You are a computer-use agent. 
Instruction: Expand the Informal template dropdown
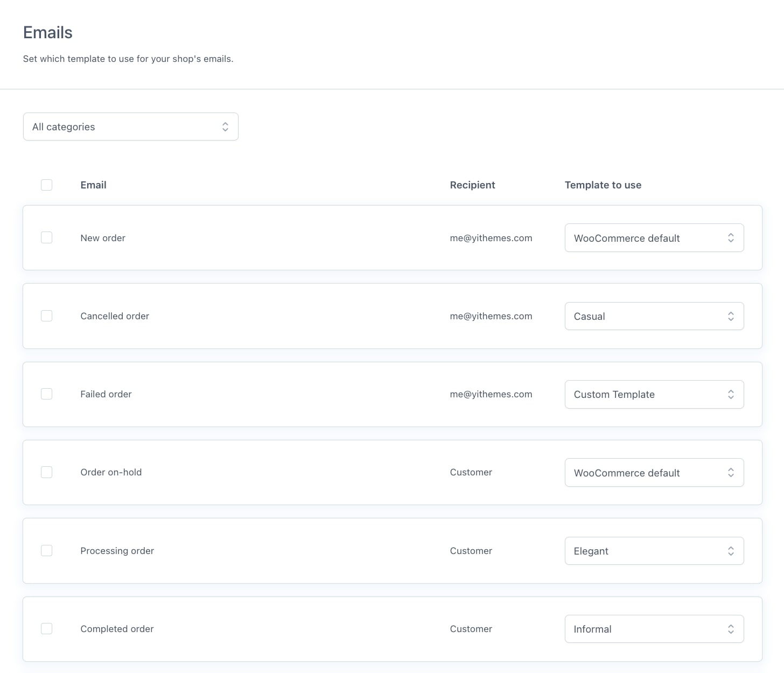coord(654,629)
